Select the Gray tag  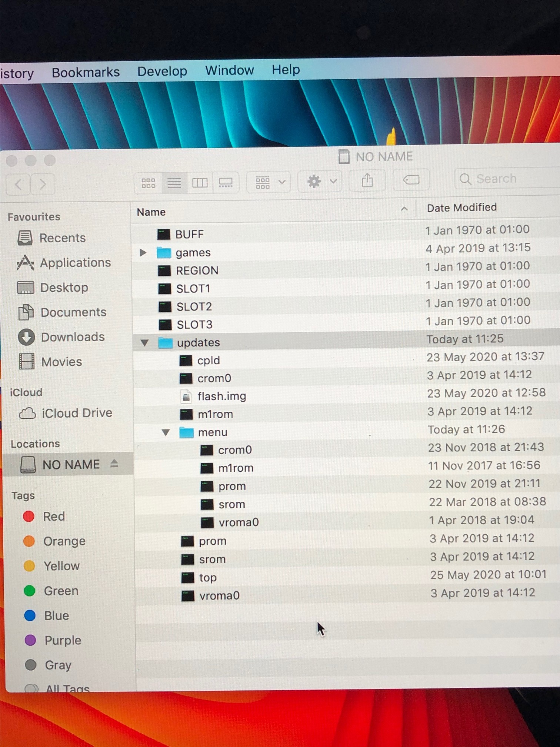coord(48,665)
